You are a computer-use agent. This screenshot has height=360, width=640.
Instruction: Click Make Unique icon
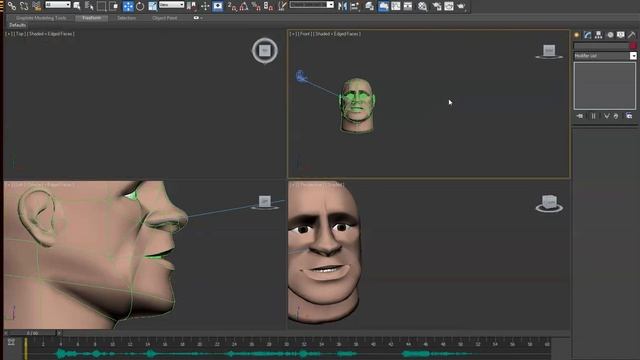(607, 116)
